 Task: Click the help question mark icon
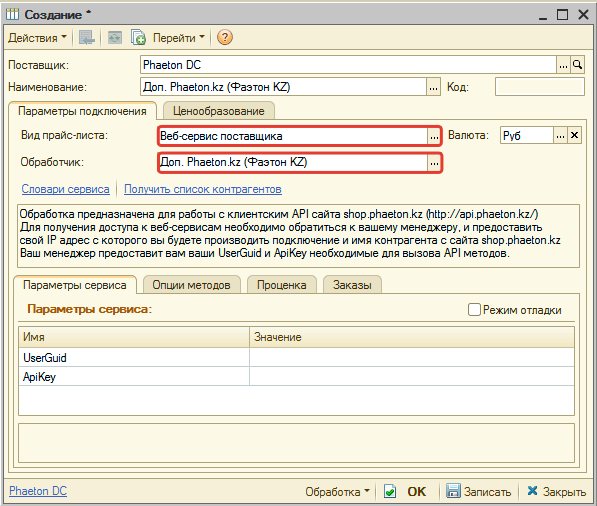[x=225, y=37]
